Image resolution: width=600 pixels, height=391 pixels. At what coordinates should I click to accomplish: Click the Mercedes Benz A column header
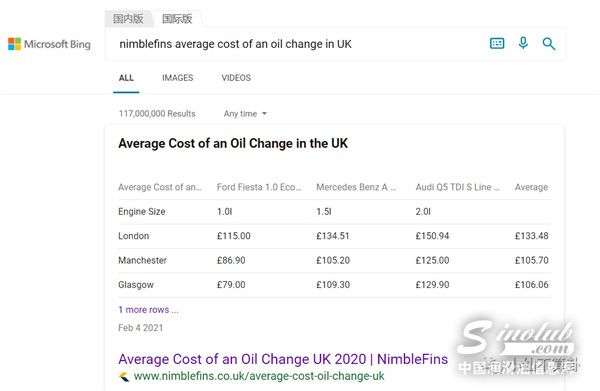click(x=356, y=187)
